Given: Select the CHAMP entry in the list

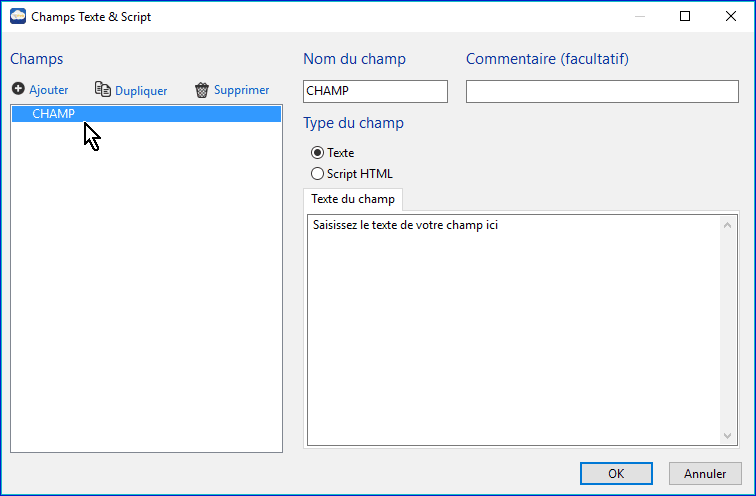Looking at the screenshot, I should (54, 114).
